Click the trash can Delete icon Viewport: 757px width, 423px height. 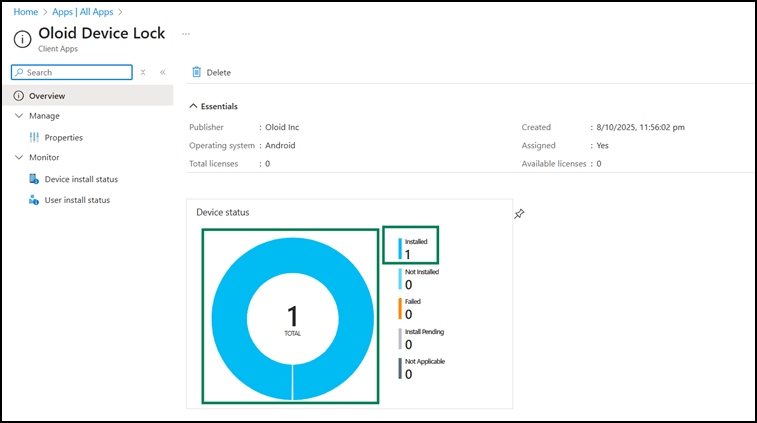tap(196, 72)
